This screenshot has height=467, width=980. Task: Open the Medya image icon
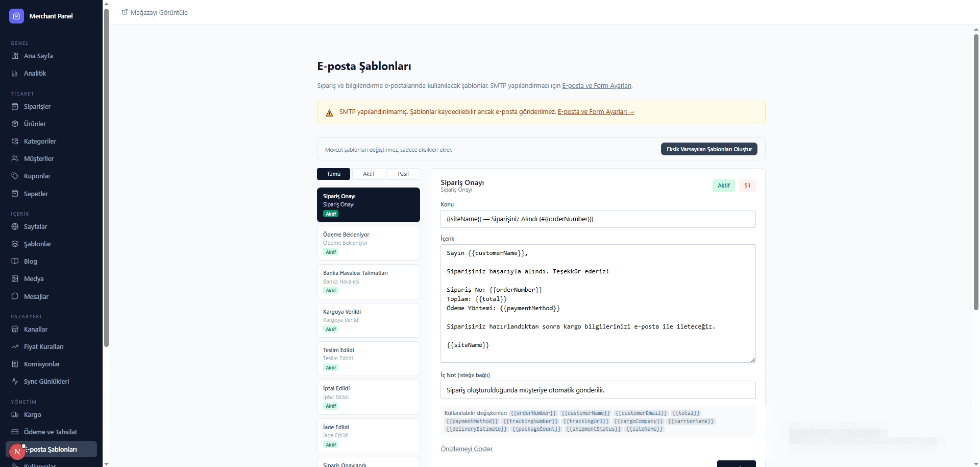coord(15,279)
